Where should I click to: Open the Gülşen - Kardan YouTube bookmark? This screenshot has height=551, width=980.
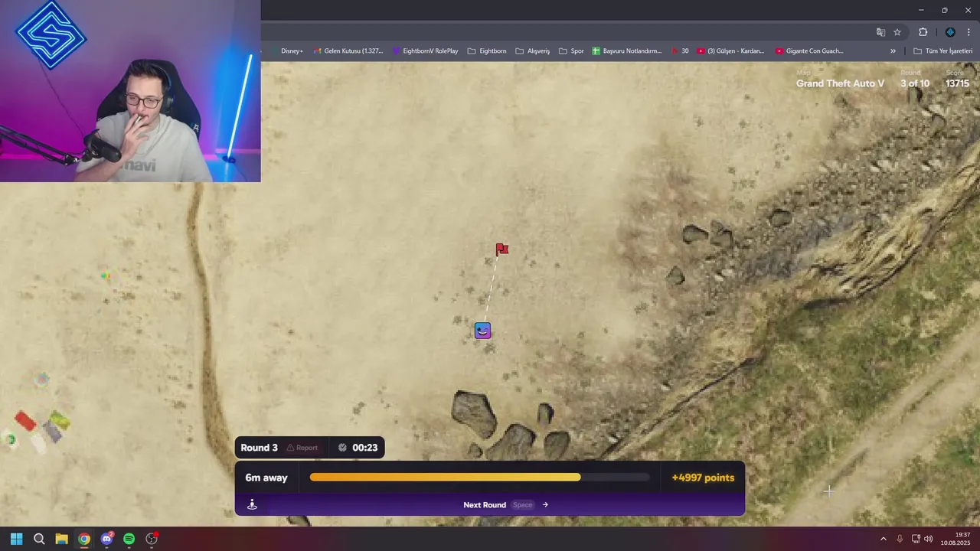730,51
